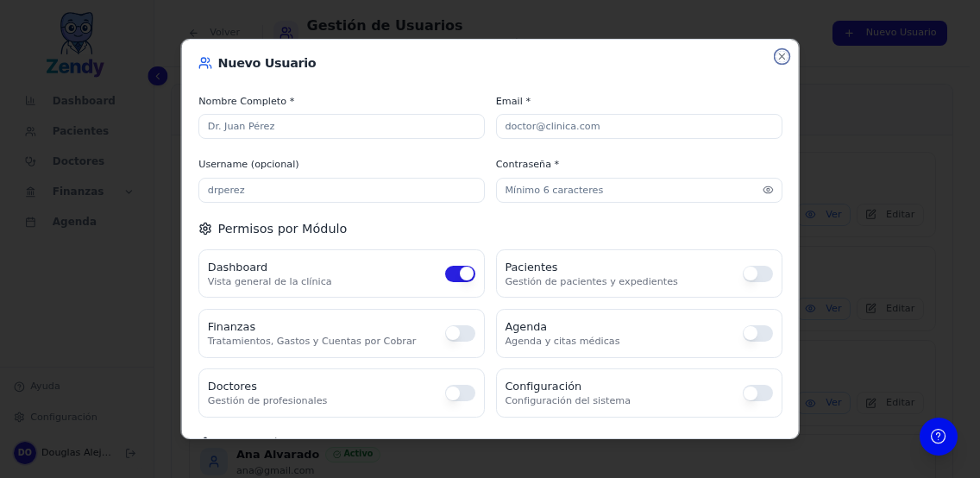This screenshot has height=478, width=980.
Task: Enable the Pacientes permission toggle
Action: point(757,274)
